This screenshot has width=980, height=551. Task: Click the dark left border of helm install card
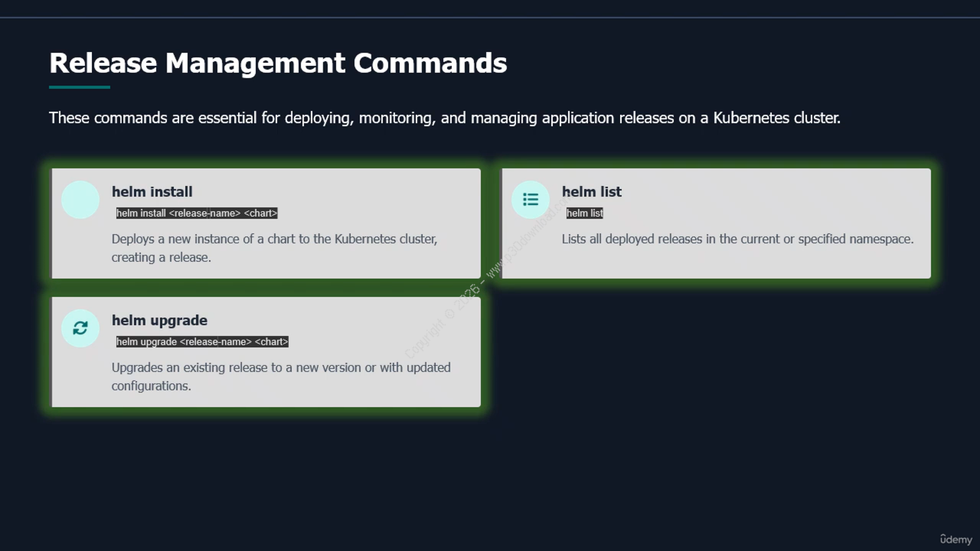(51, 223)
